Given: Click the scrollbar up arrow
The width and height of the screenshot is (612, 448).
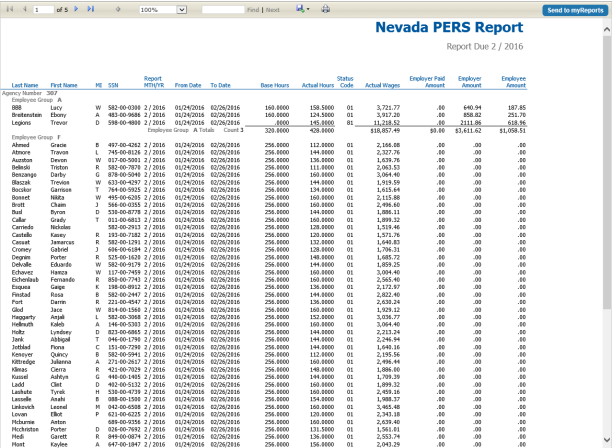Looking at the screenshot, I should coord(607,26).
